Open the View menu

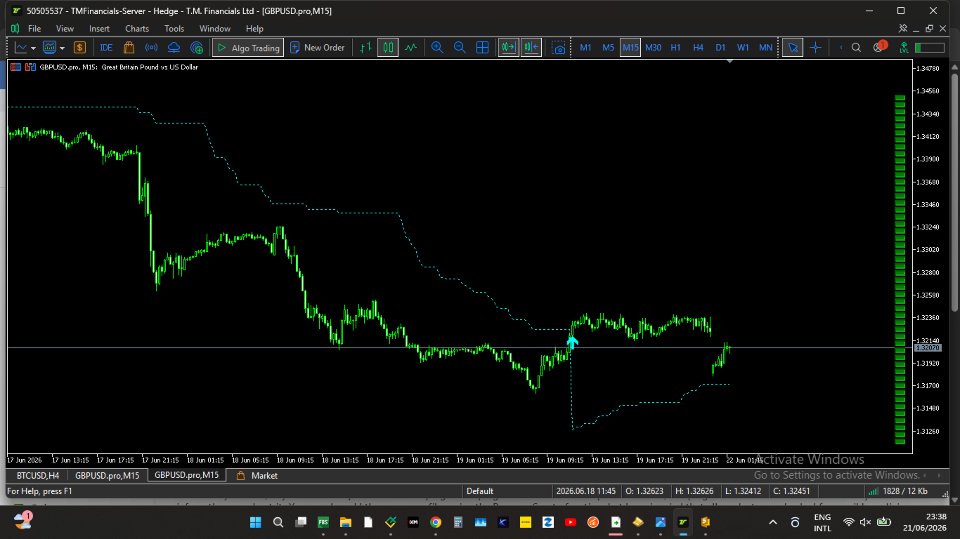pos(65,28)
